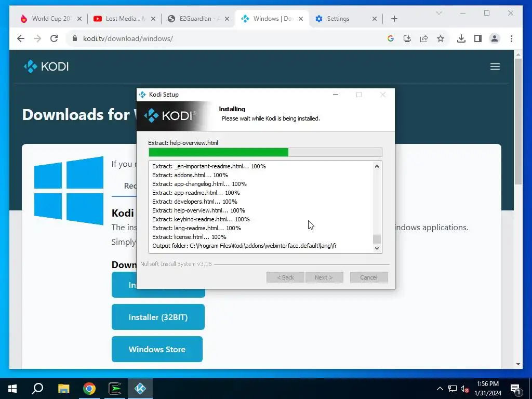
Task: Bookmark this page with the star icon
Action: [441, 38]
